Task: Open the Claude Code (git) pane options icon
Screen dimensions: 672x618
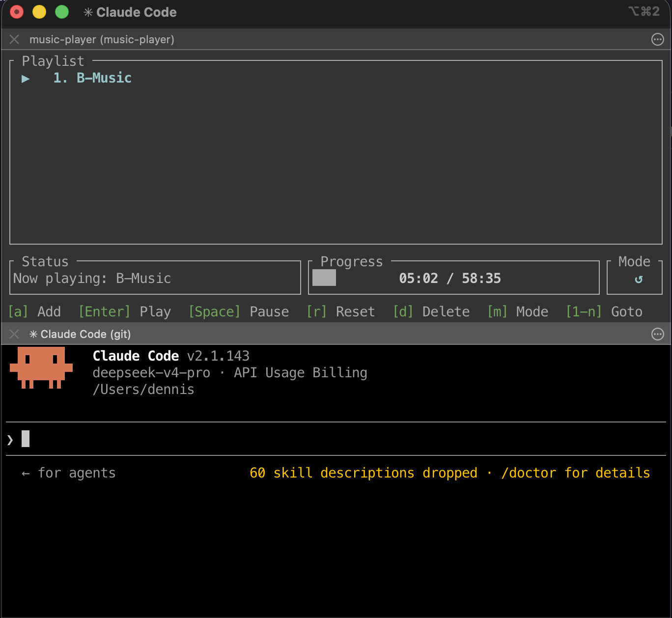Action: [x=657, y=334]
